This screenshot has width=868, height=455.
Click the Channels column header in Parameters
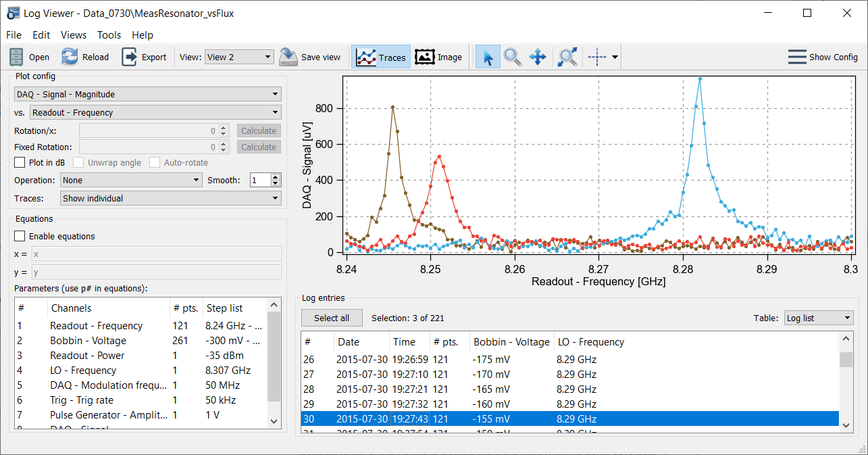coord(108,308)
